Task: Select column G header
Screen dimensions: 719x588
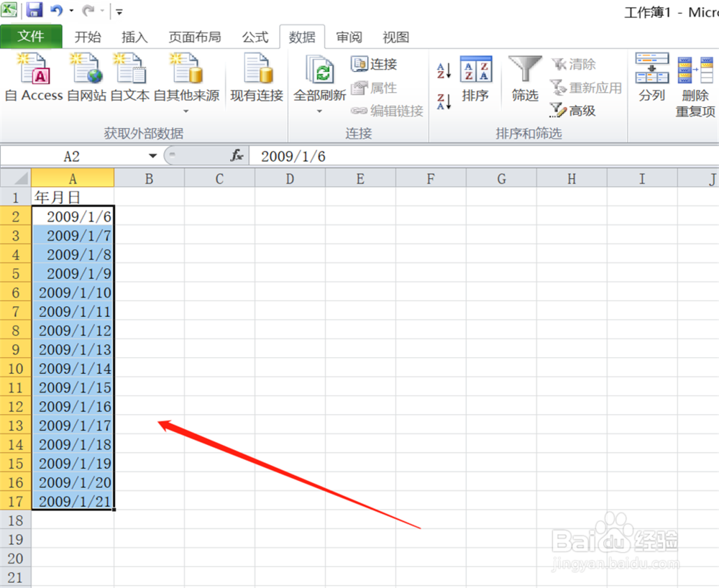Action: (501, 178)
